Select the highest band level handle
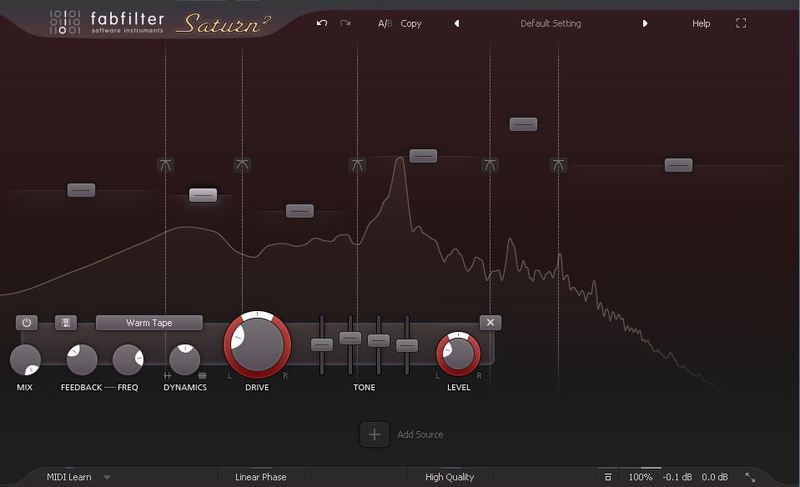Screen dimensions: 800x487 point(523,124)
